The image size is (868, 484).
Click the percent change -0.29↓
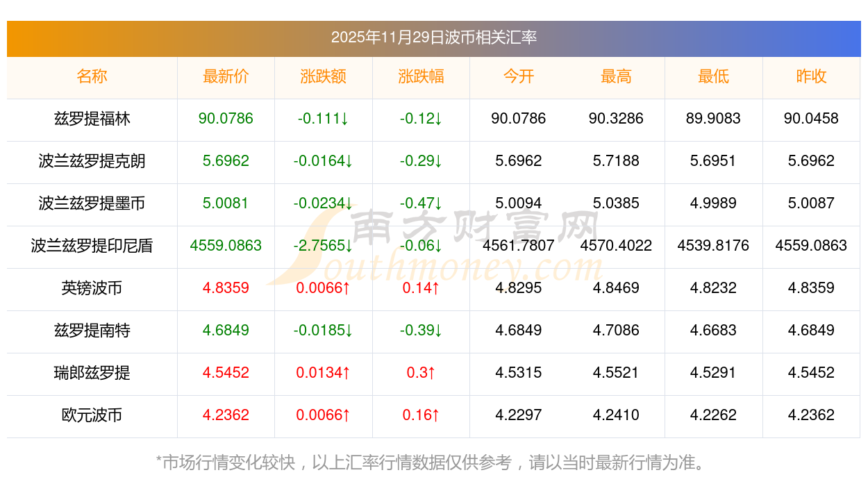point(421,161)
